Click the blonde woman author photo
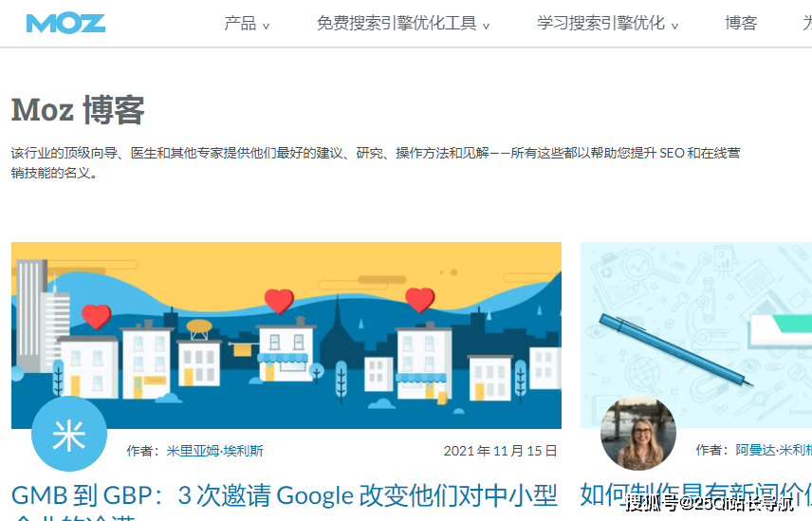This screenshot has width=812, height=521. (638, 433)
